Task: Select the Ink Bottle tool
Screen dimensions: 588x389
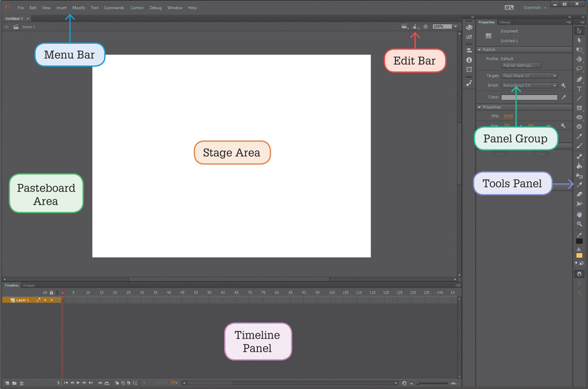Action: pyautogui.click(x=579, y=175)
